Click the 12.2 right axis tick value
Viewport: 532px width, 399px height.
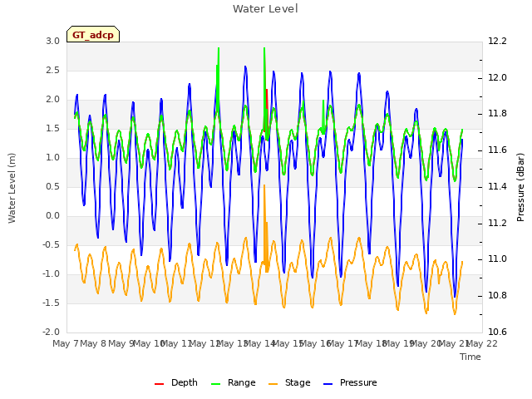(497, 42)
